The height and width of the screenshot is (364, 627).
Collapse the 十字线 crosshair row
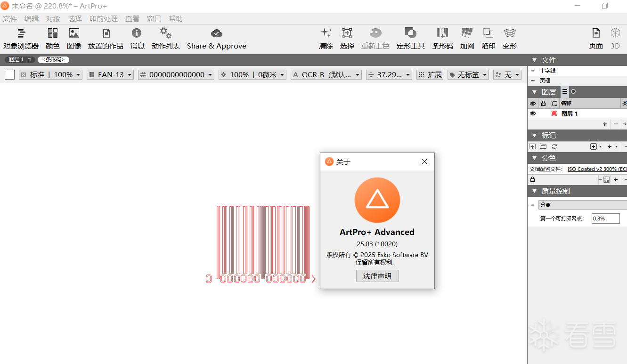point(532,71)
